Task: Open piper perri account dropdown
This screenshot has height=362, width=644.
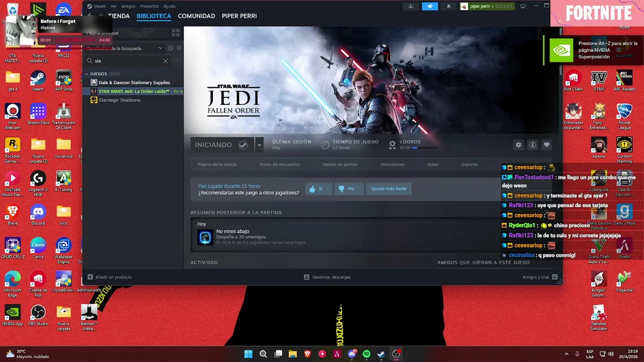Action: (x=486, y=7)
